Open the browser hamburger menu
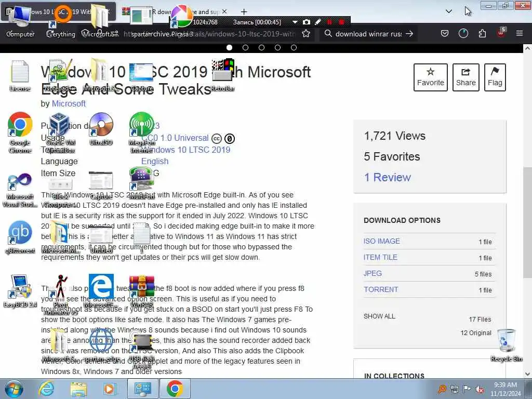The height and width of the screenshot is (399, 532). tap(519, 33)
